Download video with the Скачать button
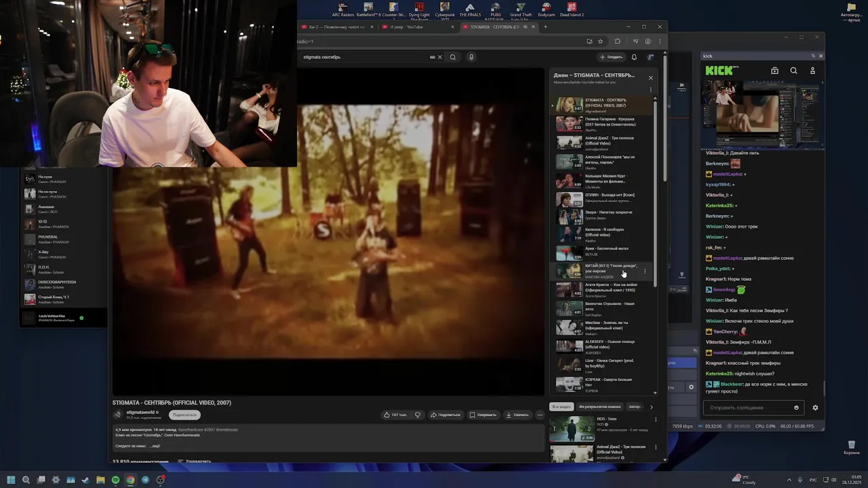The height and width of the screenshot is (488, 868). [517, 415]
